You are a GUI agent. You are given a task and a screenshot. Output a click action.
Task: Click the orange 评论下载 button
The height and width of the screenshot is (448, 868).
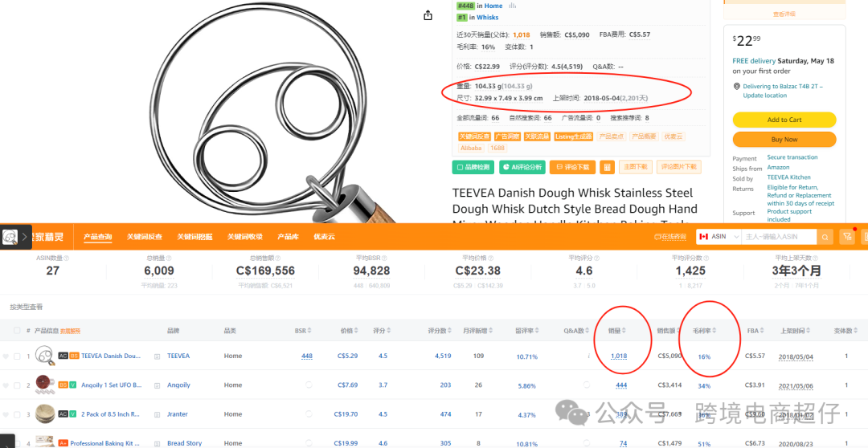coord(574,167)
